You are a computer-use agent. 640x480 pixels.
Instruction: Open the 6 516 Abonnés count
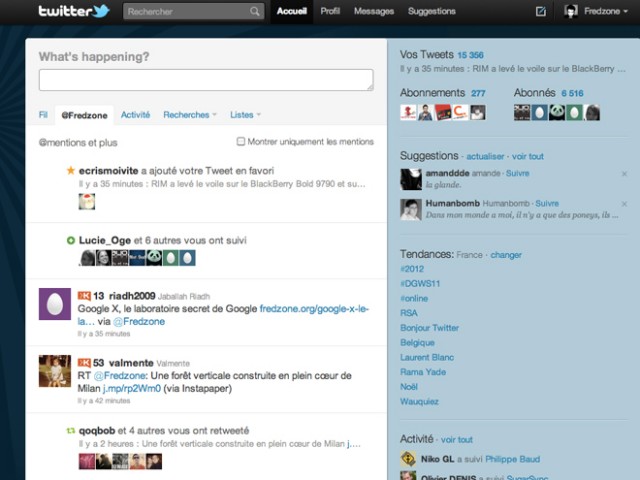click(572, 93)
